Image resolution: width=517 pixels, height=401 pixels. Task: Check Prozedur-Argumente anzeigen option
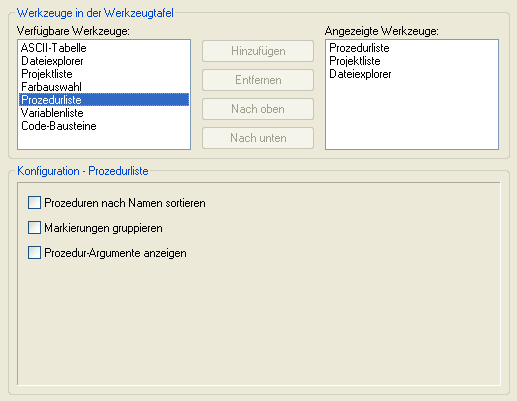[34, 253]
